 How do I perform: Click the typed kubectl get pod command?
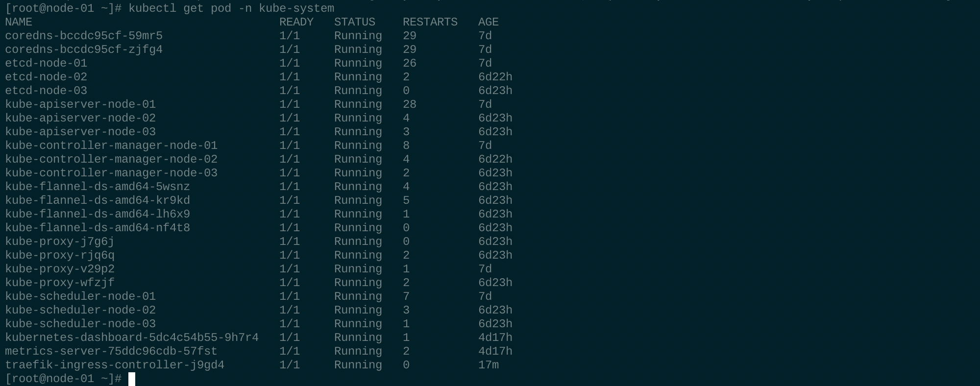[231, 8]
